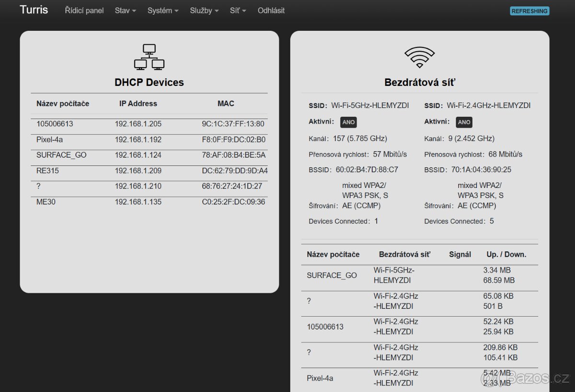
Task: Click the Signál column header
Action: 460,255
